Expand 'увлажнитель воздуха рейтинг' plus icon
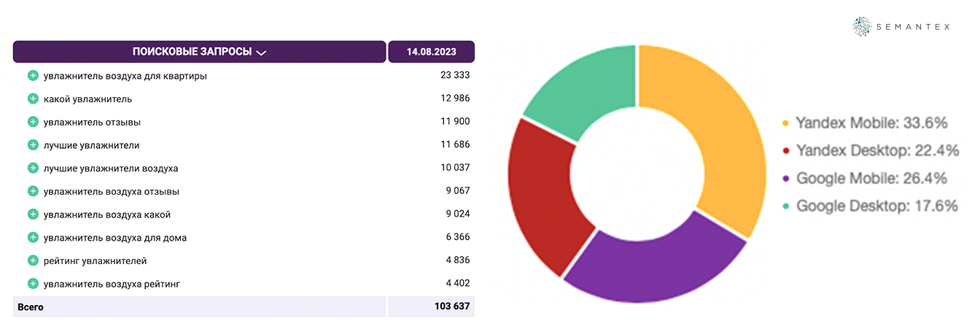This screenshot has height=329, width=980. 33,284
